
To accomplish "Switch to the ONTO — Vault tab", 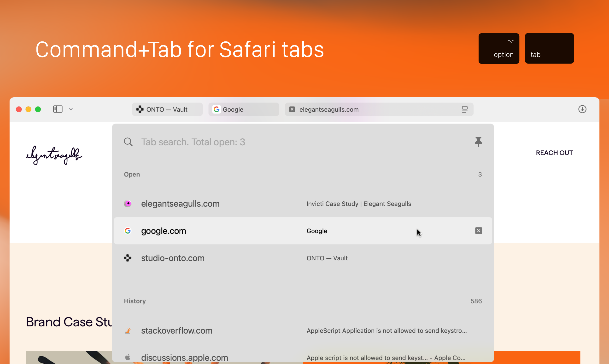I will (x=167, y=109).
